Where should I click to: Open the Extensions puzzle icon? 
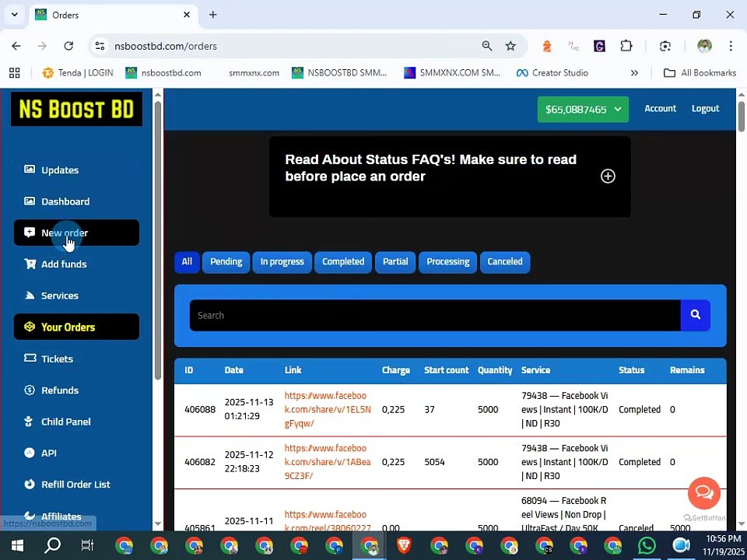coord(626,46)
